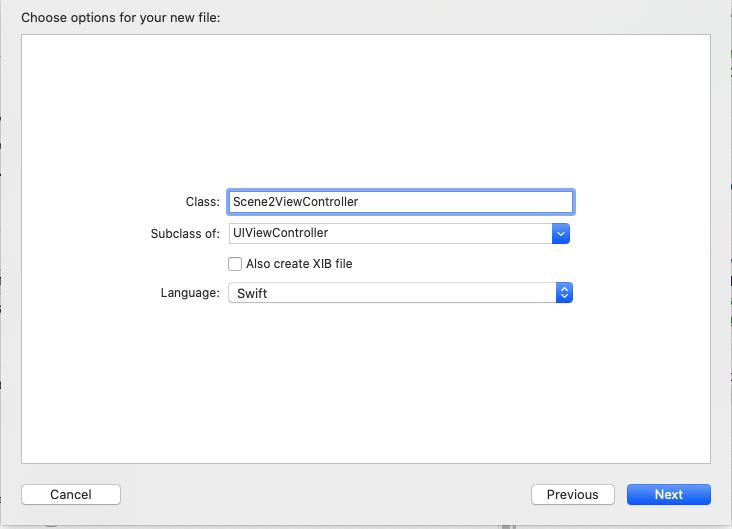Viewport: 732px width, 529px height.
Task: Proceed with the Next button
Action: (668, 494)
